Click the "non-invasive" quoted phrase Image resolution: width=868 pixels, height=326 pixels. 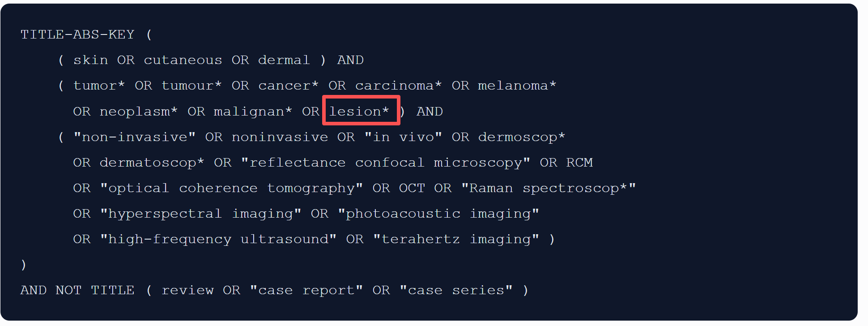click(x=135, y=137)
